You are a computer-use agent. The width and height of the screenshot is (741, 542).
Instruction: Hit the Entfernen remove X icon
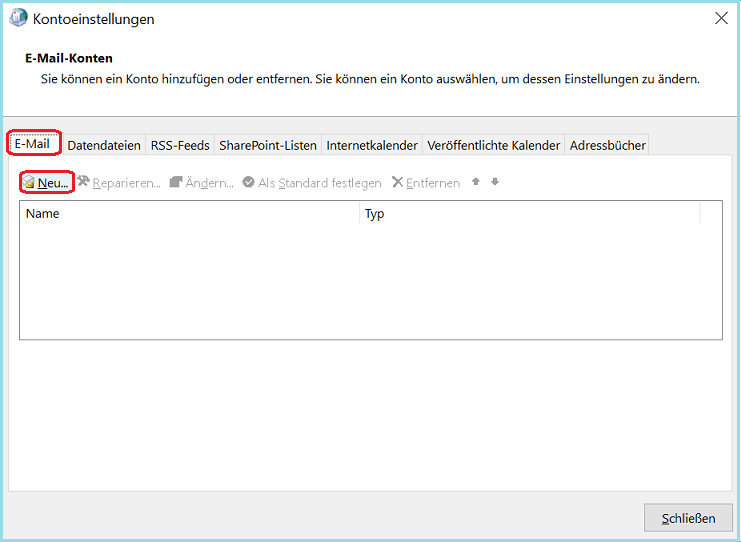pos(397,183)
